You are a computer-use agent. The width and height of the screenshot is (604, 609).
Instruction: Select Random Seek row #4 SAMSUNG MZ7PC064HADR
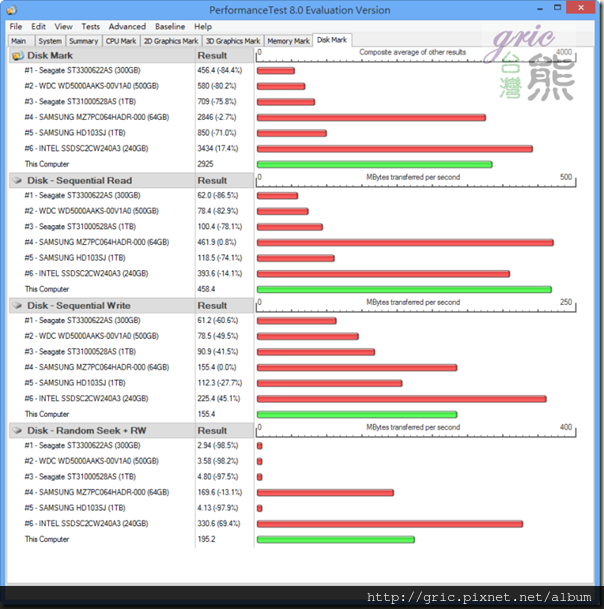coord(97,492)
